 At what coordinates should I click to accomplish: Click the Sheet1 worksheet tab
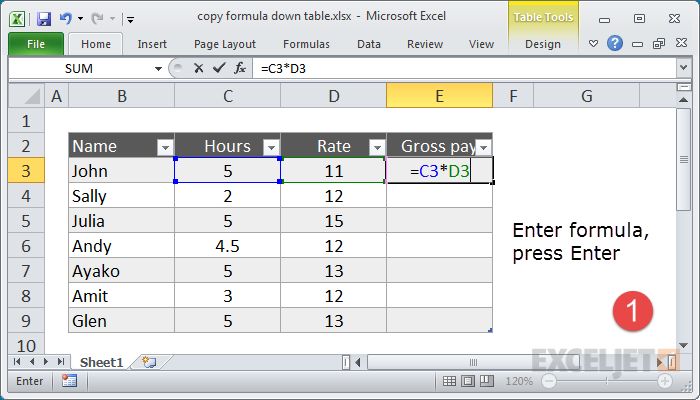coord(101,362)
